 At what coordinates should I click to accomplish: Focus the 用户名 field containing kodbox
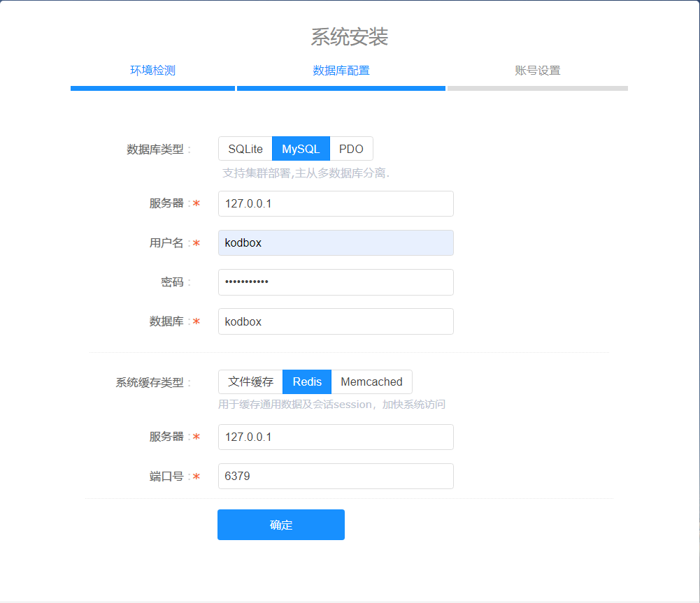click(x=336, y=242)
